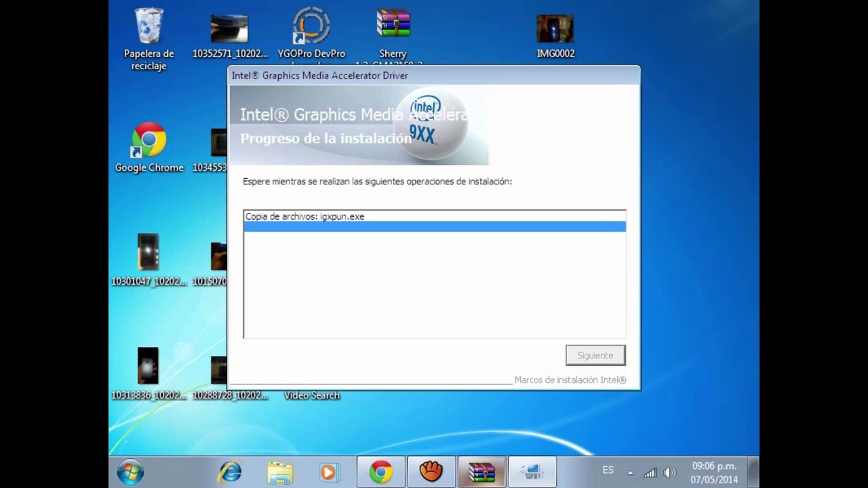Open the network signal tray icon
Viewport: 868px width, 488px height.
(650, 472)
